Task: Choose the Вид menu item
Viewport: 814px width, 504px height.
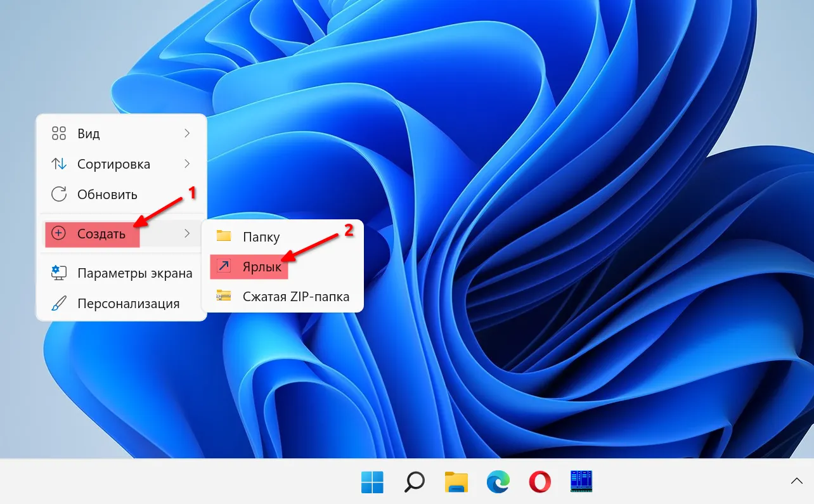Action: [89, 134]
